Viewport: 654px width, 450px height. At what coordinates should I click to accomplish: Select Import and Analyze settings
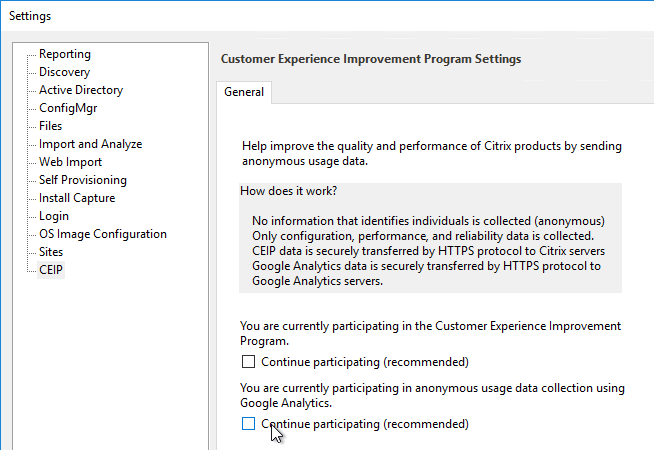pos(91,144)
